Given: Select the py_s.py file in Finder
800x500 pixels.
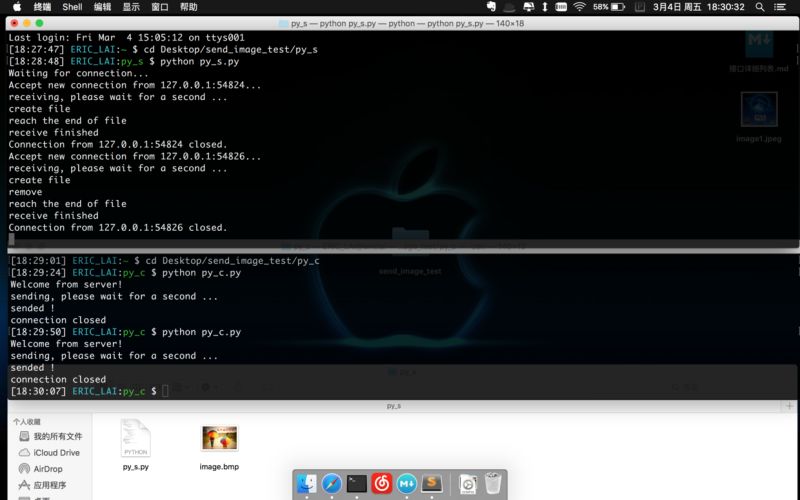Looking at the screenshot, I should [x=135, y=444].
